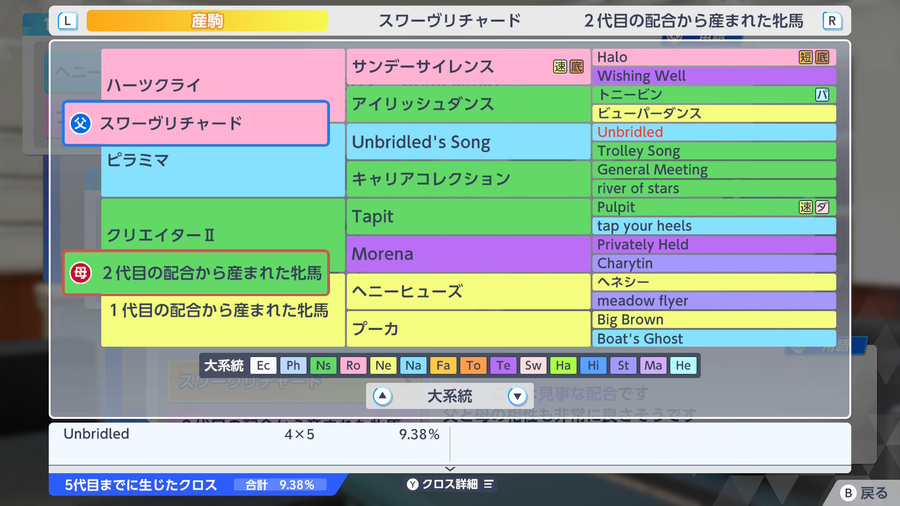Screen dimensions: 900x506
Task: Click the R shoulder button icon
Action: 832,22
